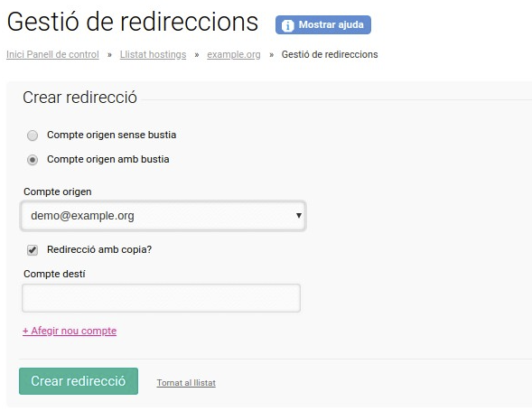This screenshot has width=532, height=411.
Task: Click the dropdown arrow beside demo@example.org
Action: click(x=299, y=216)
